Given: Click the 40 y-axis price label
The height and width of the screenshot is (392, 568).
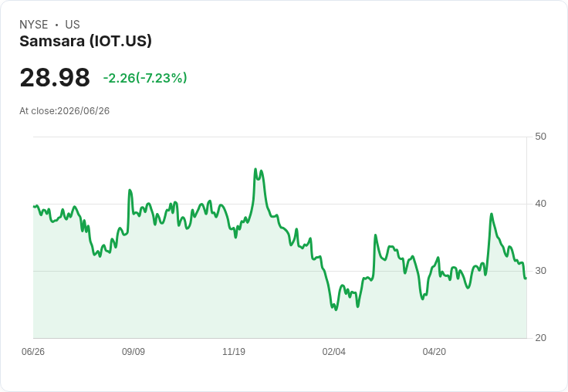Looking at the screenshot, I should click(540, 204).
